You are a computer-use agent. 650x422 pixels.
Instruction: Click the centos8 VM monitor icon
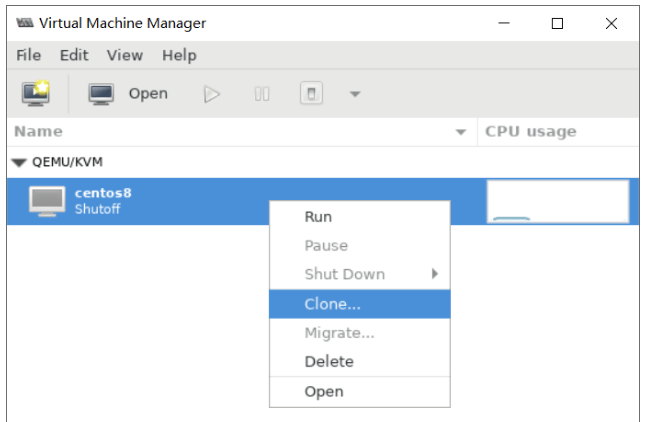coord(47,201)
